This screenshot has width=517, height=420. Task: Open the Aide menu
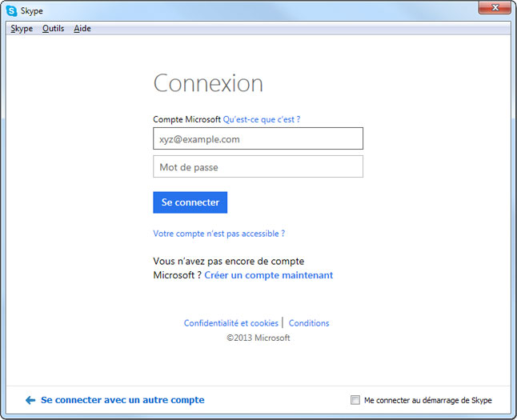point(82,29)
